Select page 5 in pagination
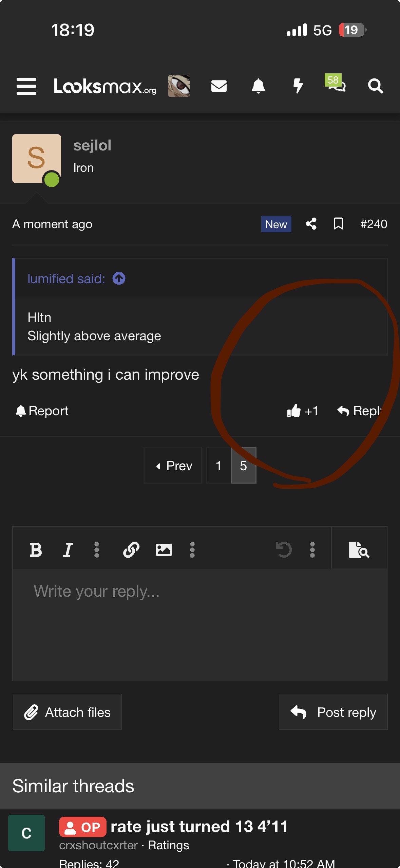This screenshot has width=400, height=868. click(x=244, y=466)
